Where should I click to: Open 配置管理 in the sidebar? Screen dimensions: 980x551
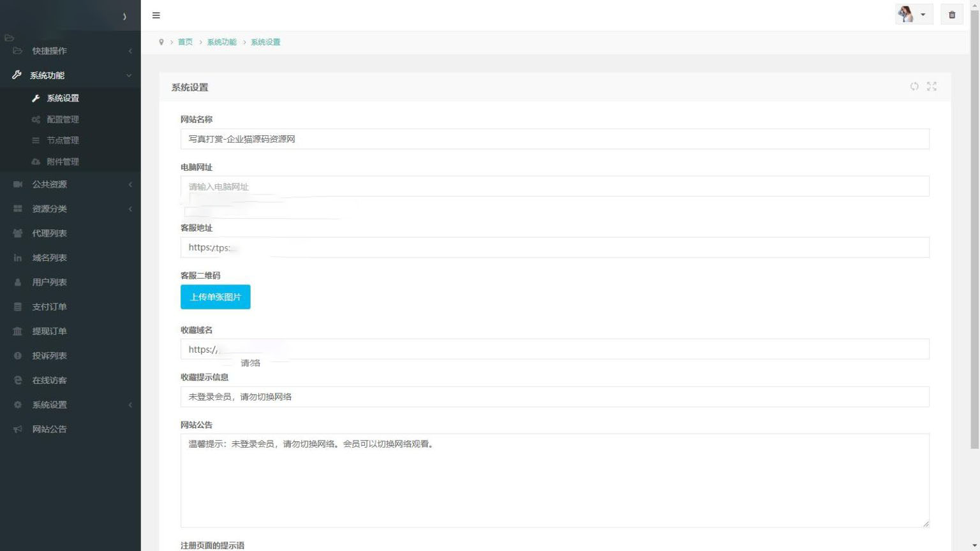(x=63, y=119)
